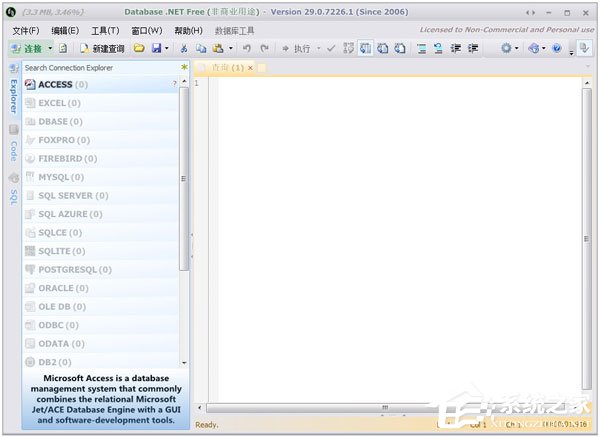Click the settings gear icon in toolbar

pyautogui.click(x=507, y=48)
